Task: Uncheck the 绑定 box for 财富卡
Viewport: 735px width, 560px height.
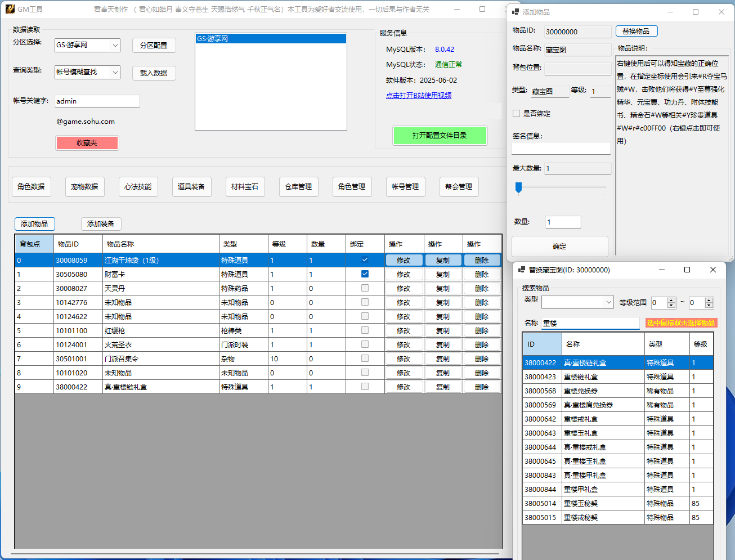Action: coord(365,274)
